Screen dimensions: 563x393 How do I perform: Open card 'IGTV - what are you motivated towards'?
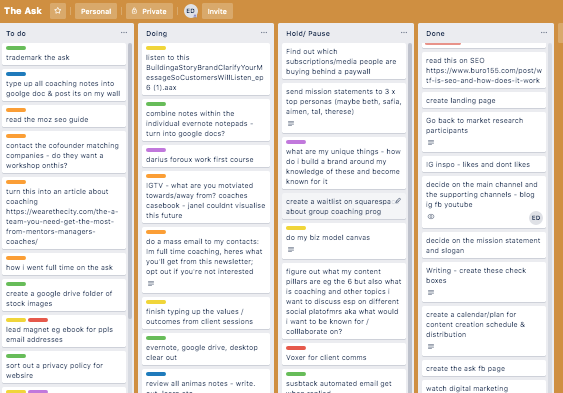(x=206, y=197)
